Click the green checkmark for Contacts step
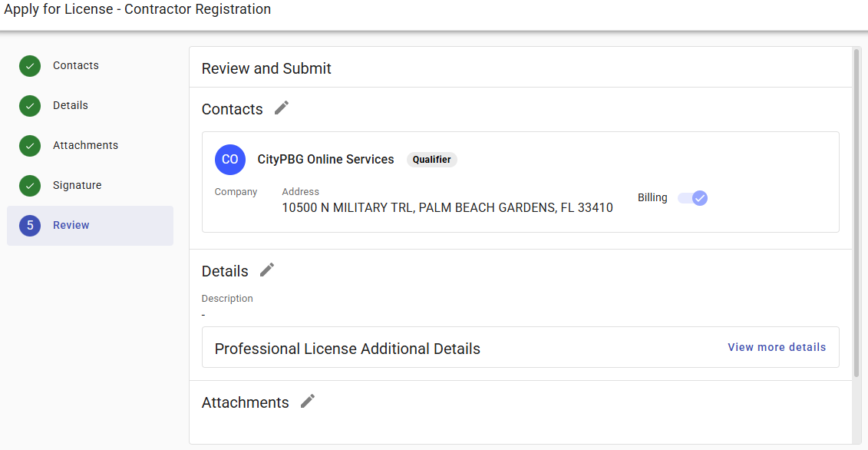This screenshot has height=450, width=868. (29, 65)
